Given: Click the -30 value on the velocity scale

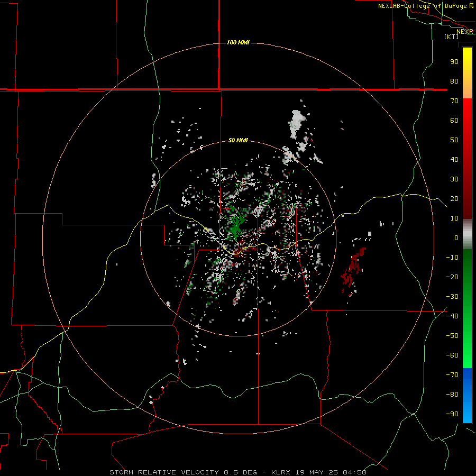Looking at the screenshot, I should point(452,297).
